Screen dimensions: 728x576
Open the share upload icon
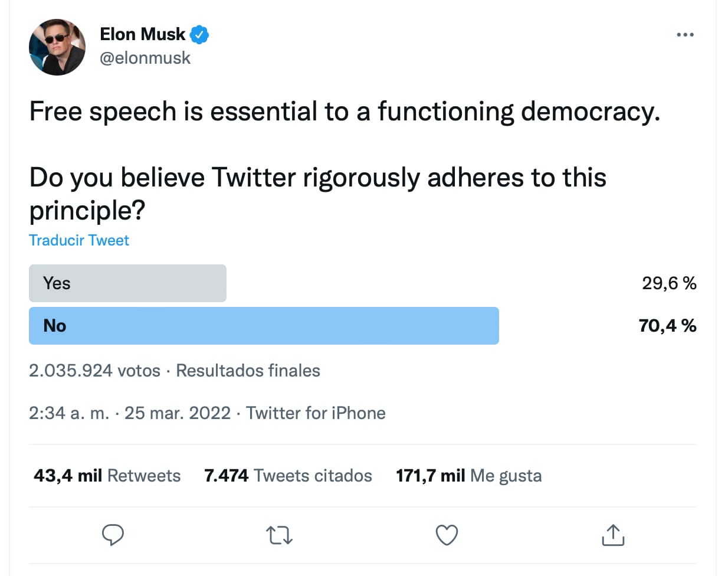tap(613, 535)
